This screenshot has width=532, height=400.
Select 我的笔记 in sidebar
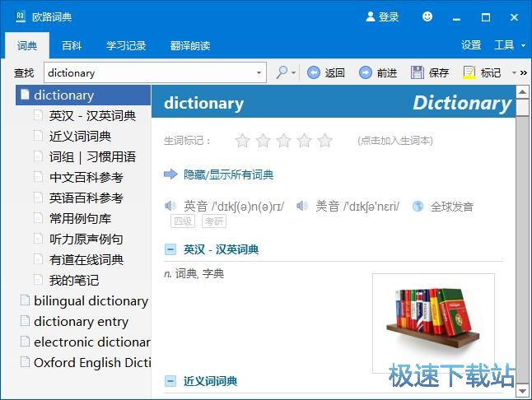click(x=74, y=281)
